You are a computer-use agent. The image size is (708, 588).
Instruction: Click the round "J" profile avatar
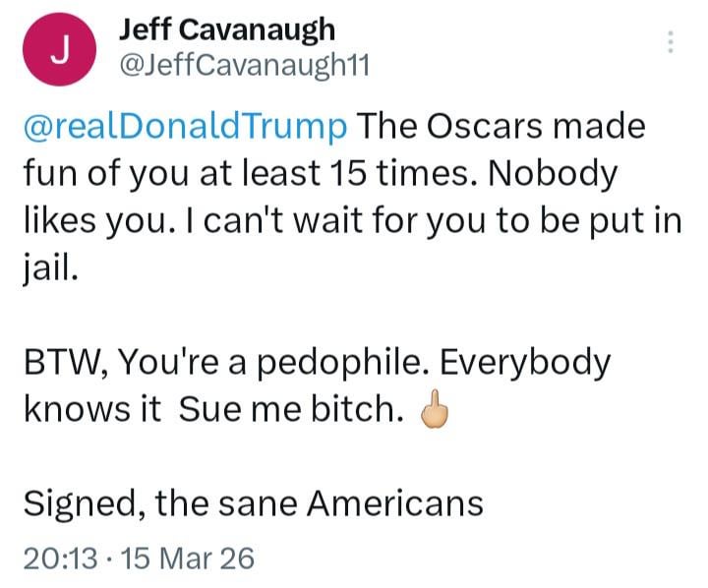pyautogui.click(x=59, y=52)
